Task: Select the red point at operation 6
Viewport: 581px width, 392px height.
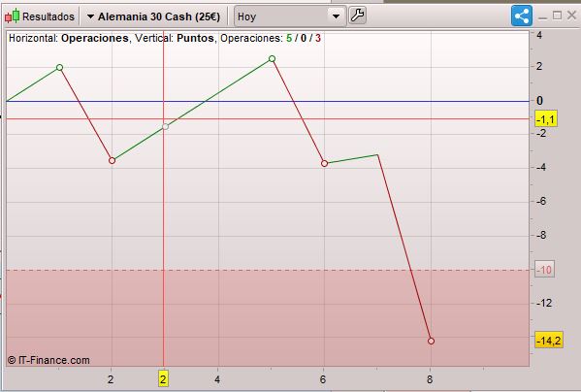Action: (x=325, y=163)
